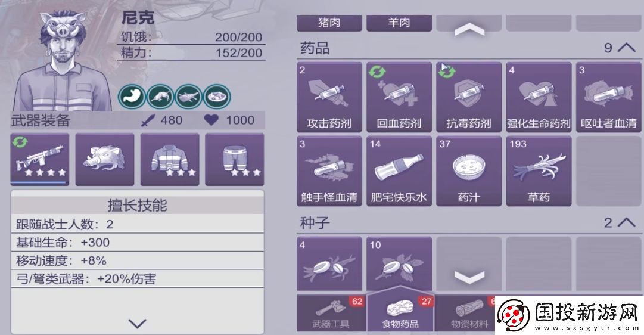Click the 强化生命药剂 item thumbnail
The image size is (644, 335).
coord(539,97)
